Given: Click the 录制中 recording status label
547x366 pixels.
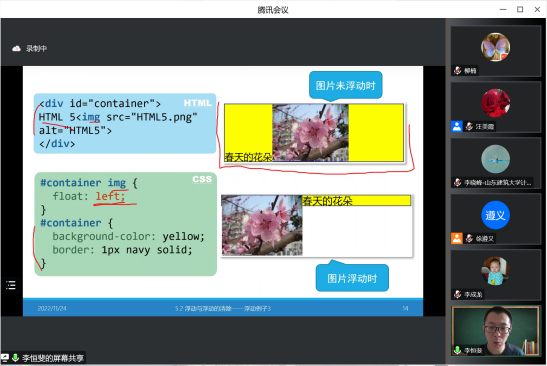Looking at the screenshot, I should (x=36, y=48).
